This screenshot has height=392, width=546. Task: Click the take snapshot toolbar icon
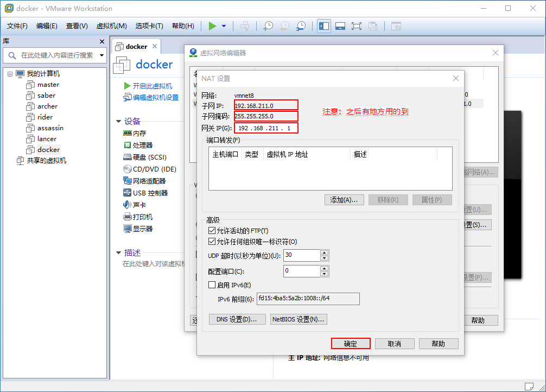coord(268,26)
